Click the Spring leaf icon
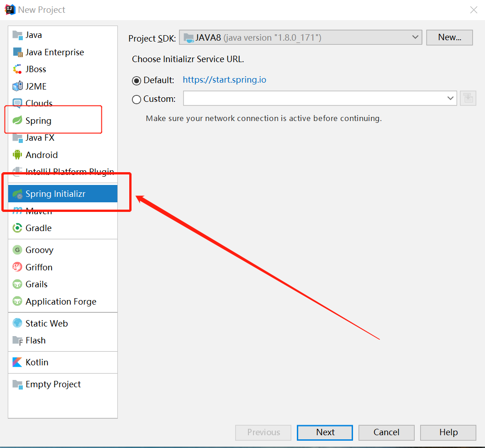Image resolution: width=485 pixels, height=448 pixels. pyautogui.click(x=17, y=121)
